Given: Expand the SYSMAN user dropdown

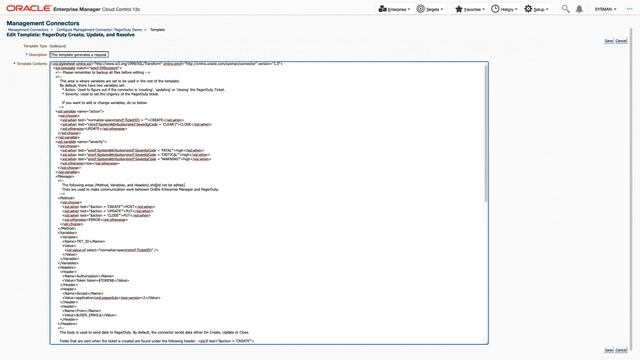Looking at the screenshot, I should point(605,9).
